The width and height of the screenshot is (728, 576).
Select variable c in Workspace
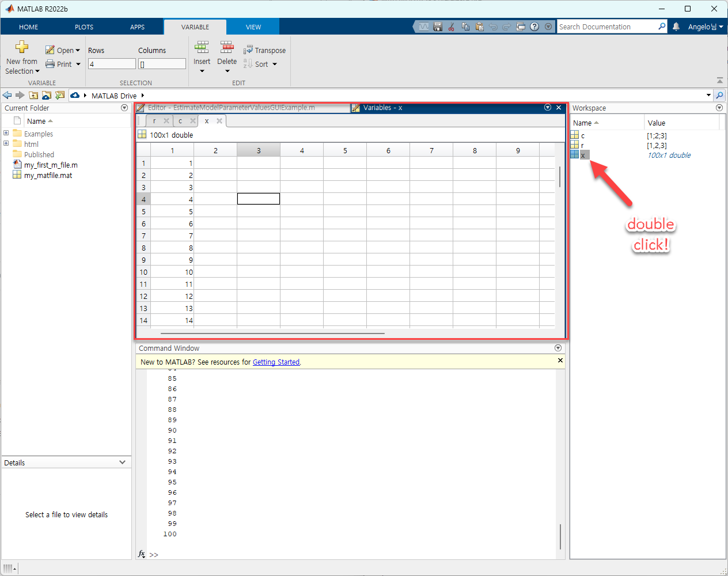pyautogui.click(x=583, y=135)
